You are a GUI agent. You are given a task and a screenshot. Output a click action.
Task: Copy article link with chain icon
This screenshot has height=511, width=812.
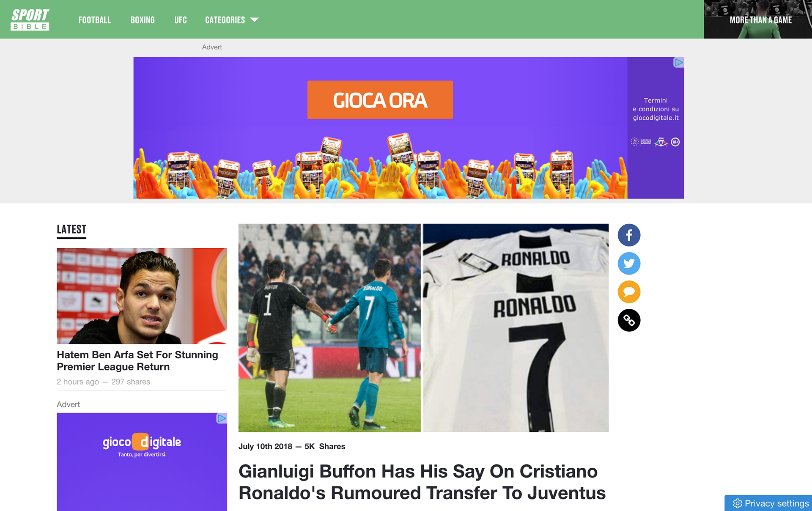click(x=629, y=320)
